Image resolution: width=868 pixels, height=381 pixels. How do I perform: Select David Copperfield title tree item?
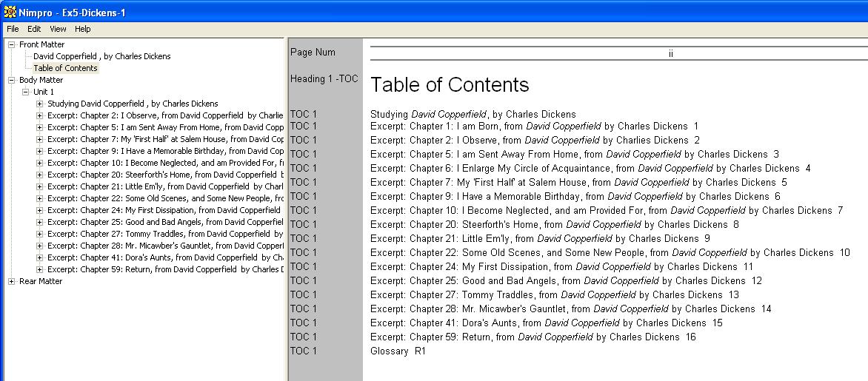click(x=102, y=55)
